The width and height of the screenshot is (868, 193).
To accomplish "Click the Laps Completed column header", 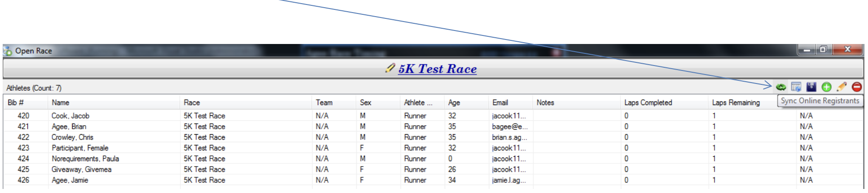I will coord(648,103).
